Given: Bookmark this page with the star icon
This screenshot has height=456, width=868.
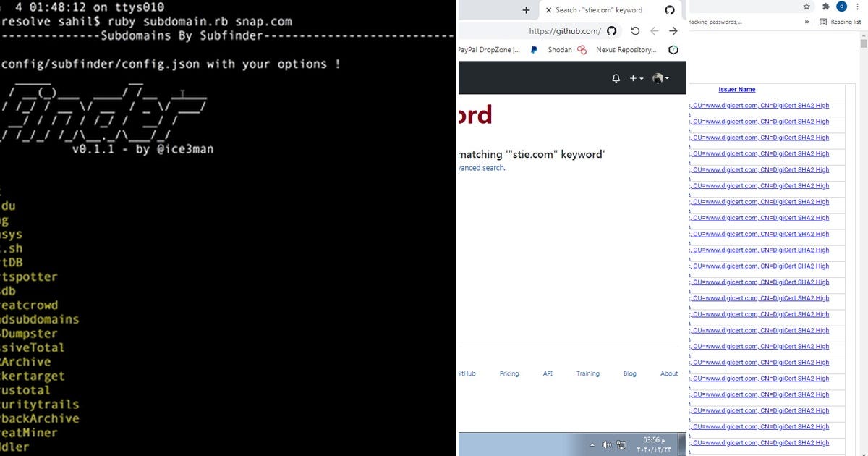Looking at the screenshot, I should pos(807,7).
